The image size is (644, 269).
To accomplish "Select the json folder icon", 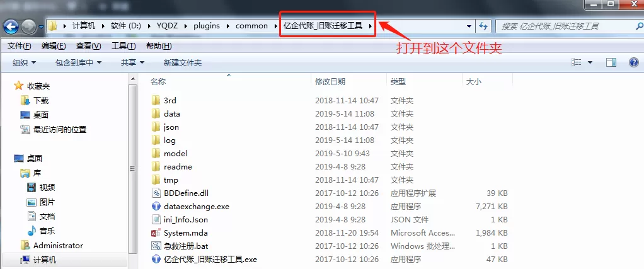I will pos(156,127).
